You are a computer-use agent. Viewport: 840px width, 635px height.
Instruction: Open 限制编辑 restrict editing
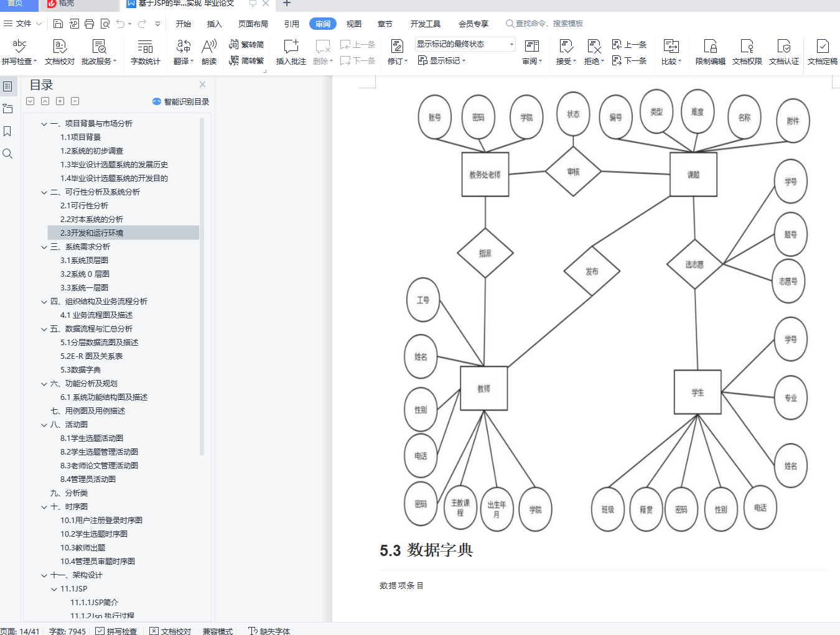[x=711, y=52]
